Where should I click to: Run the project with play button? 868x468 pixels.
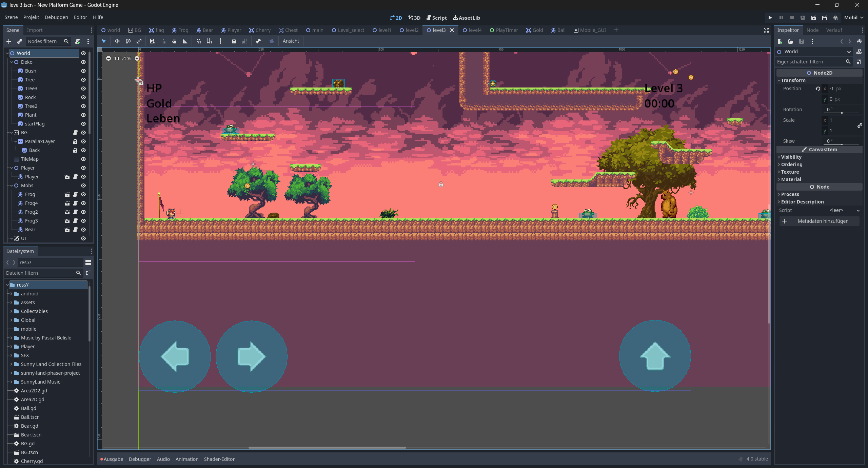770,18
